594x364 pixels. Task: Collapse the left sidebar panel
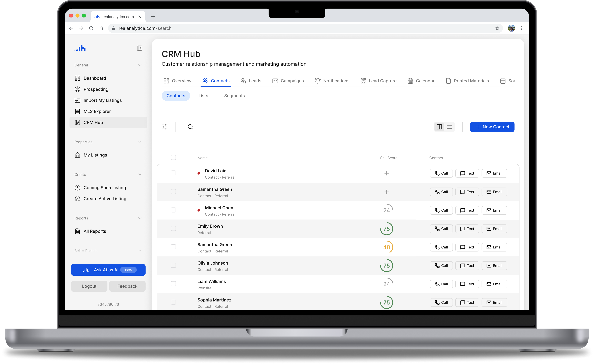point(140,48)
